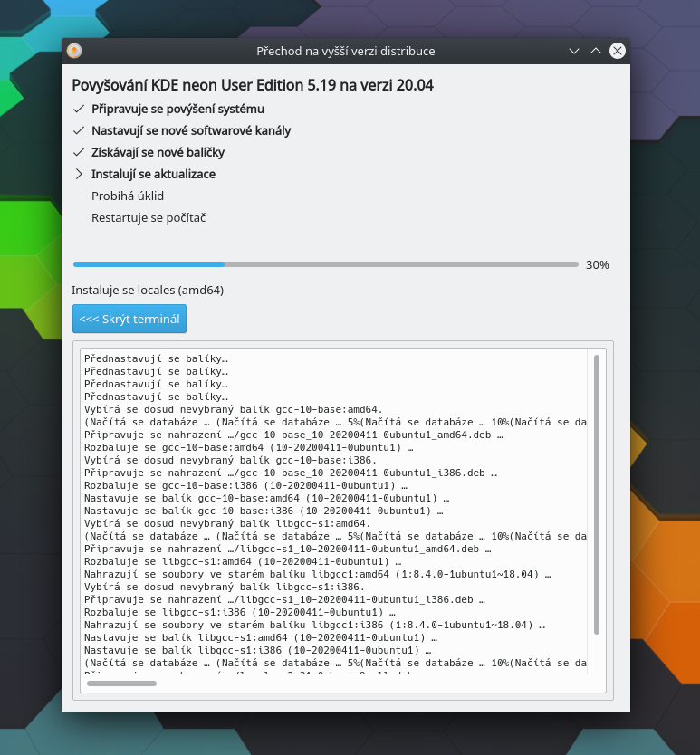The width and height of the screenshot is (700, 755).
Task: Click the 30% progress label
Action: pyautogui.click(x=598, y=265)
